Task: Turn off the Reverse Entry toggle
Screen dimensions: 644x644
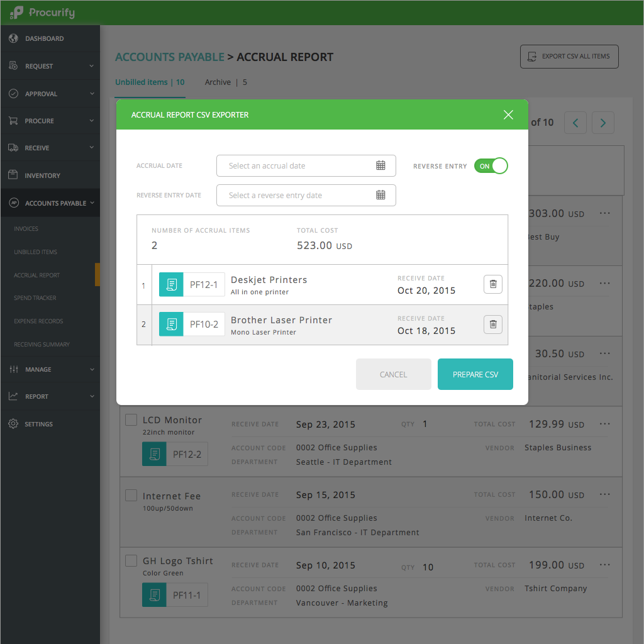Action: coord(491,166)
